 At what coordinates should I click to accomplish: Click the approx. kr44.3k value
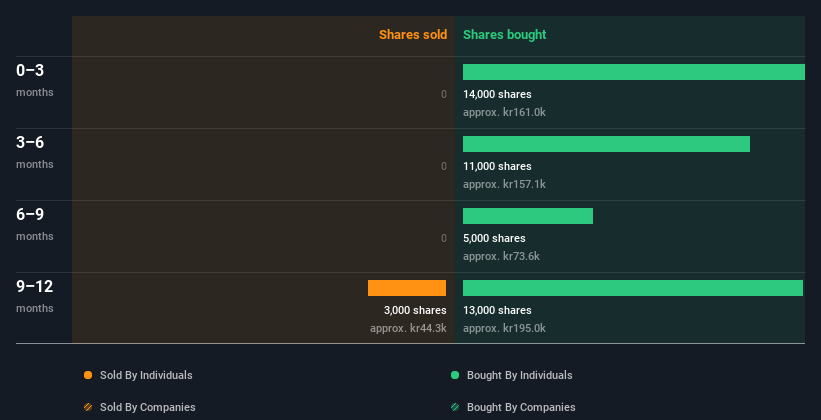click(x=408, y=328)
